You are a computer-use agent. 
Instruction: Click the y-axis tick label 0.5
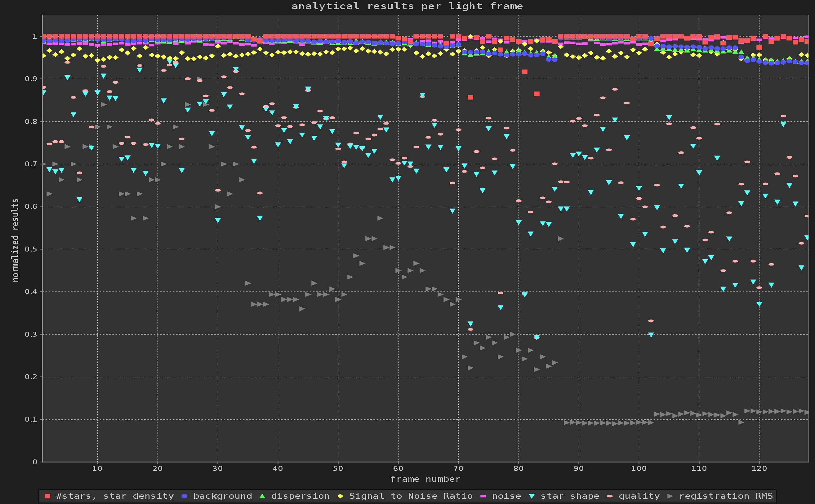coord(31,249)
